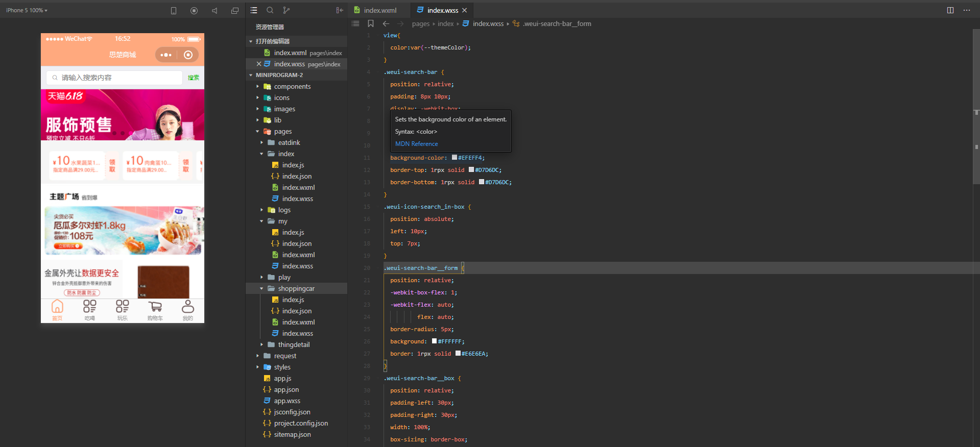Tap the 购物车 cart tab icon

155,310
